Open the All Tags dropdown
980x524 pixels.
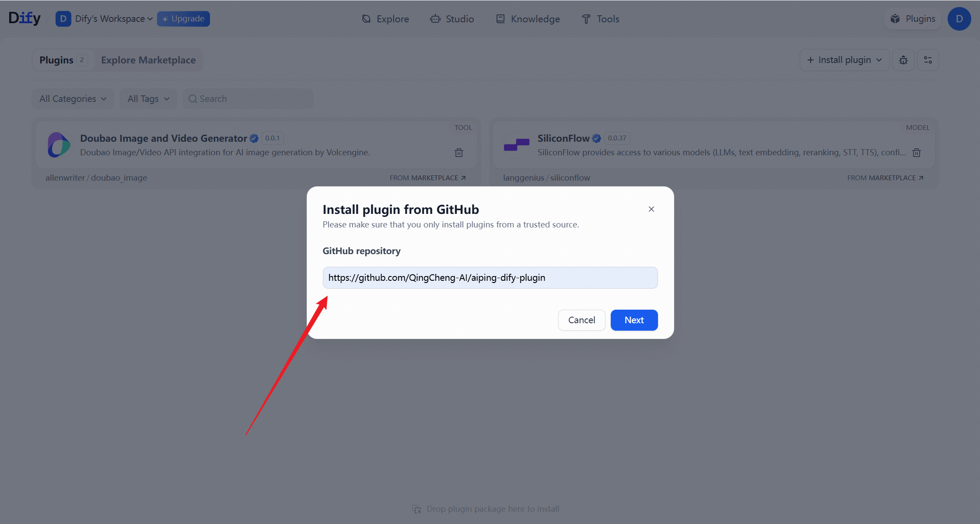click(x=148, y=98)
